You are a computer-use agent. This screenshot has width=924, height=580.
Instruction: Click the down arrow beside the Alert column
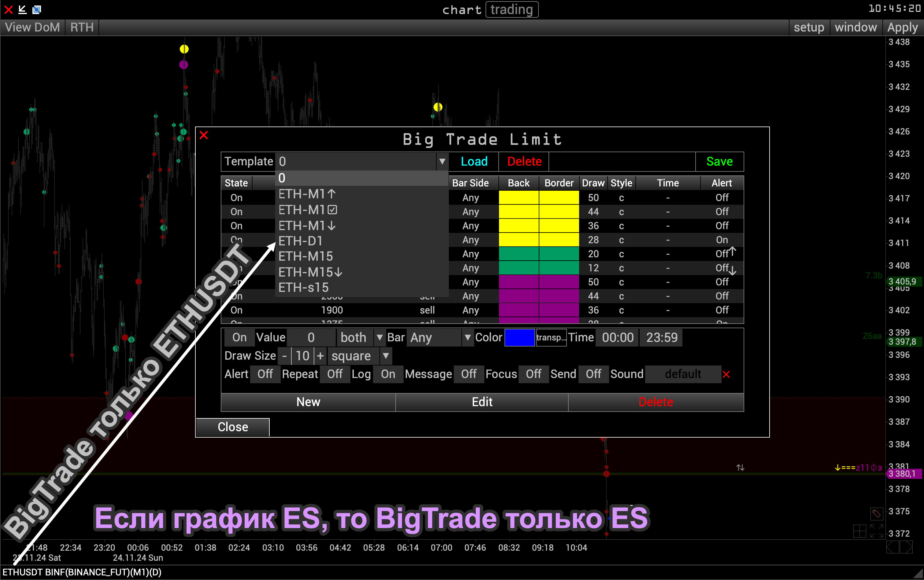click(x=733, y=270)
